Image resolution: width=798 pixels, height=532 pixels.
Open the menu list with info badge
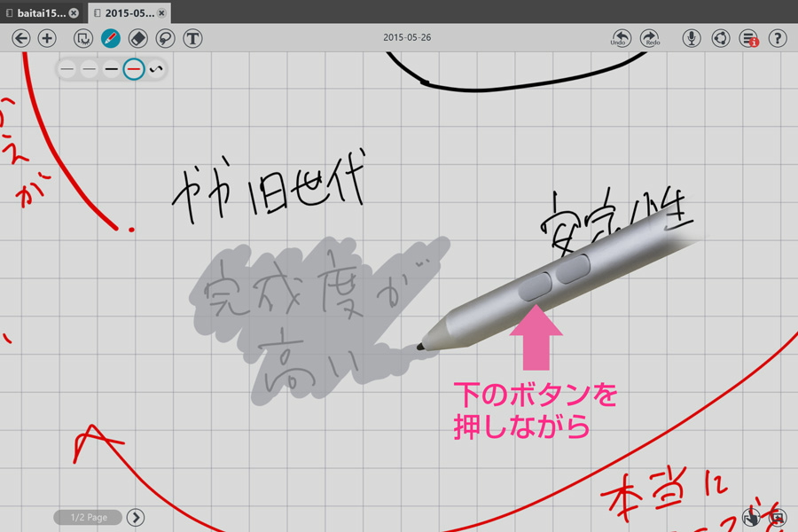[x=749, y=38]
